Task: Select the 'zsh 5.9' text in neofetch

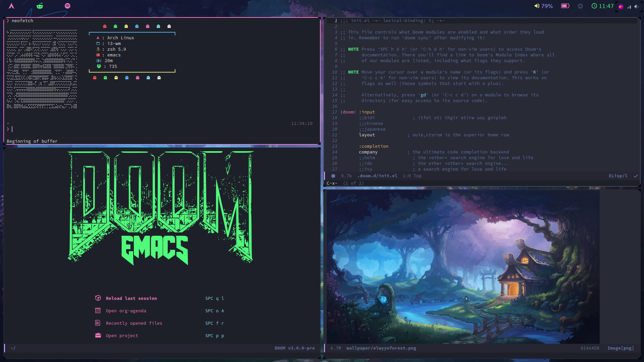Action: [x=117, y=49]
